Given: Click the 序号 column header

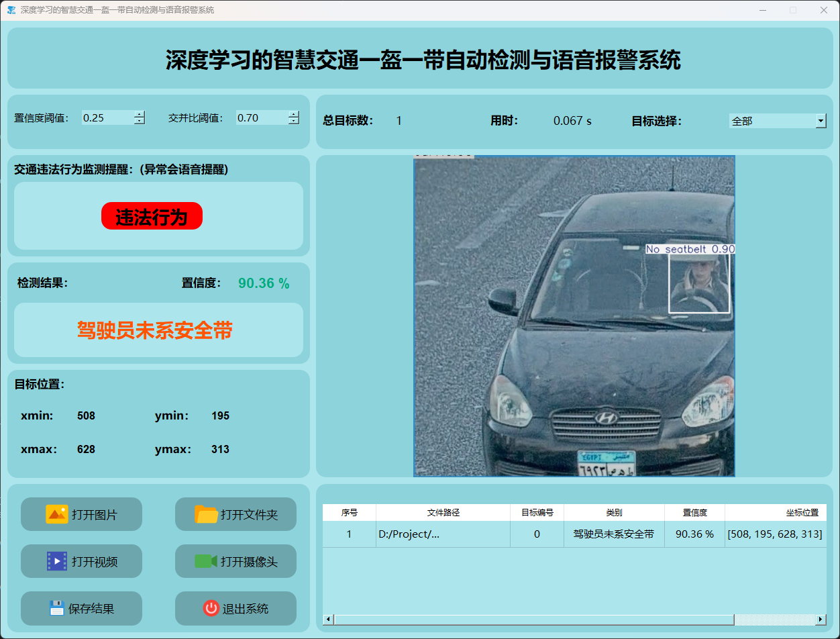Looking at the screenshot, I should pyautogui.click(x=349, y=512).
